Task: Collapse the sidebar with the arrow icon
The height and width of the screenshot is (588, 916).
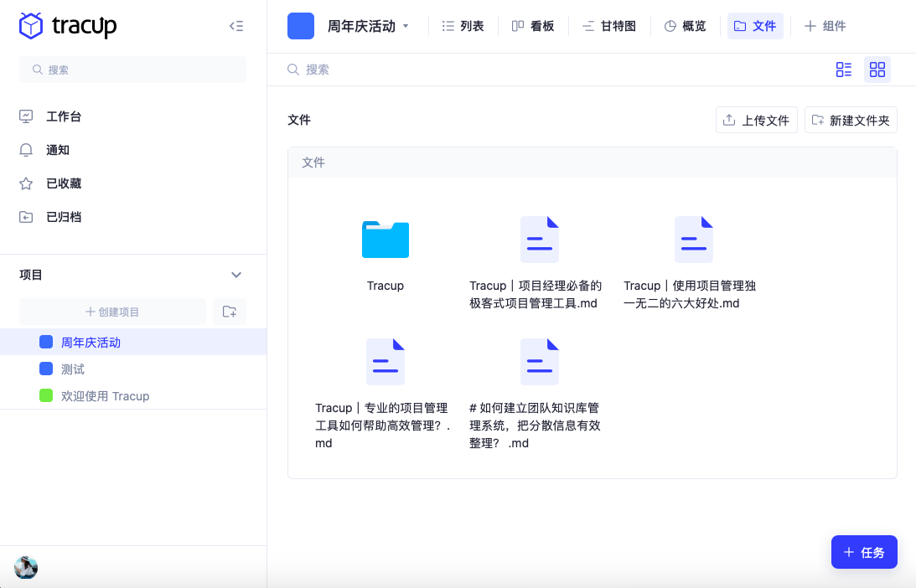Action: point(236,26)
